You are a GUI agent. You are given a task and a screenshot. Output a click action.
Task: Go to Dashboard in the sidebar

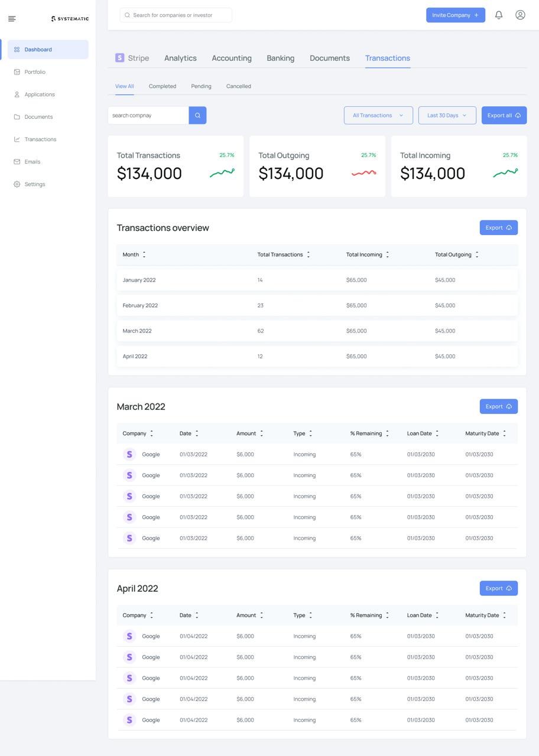(48, 50)
